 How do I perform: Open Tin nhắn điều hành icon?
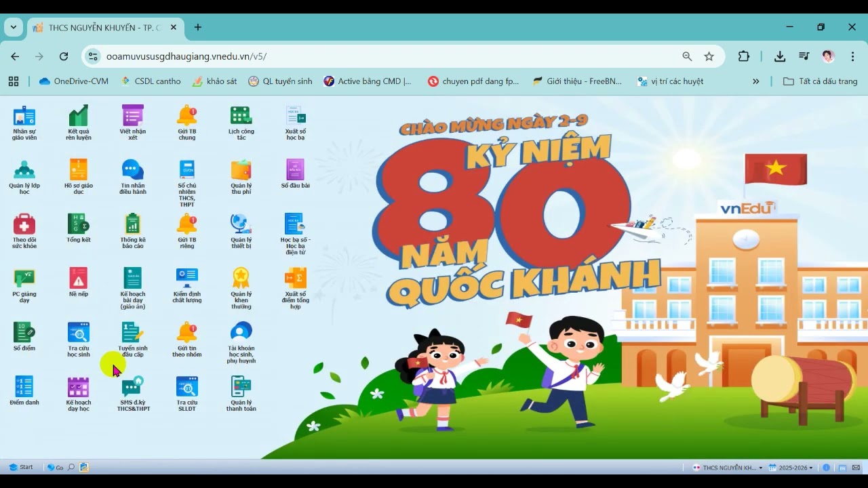point(133,177)
